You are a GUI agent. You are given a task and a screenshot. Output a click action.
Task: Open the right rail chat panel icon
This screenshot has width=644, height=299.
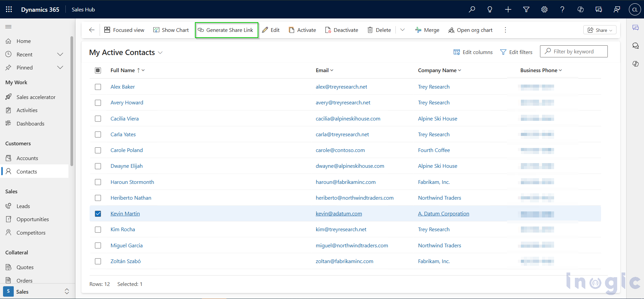636,28
